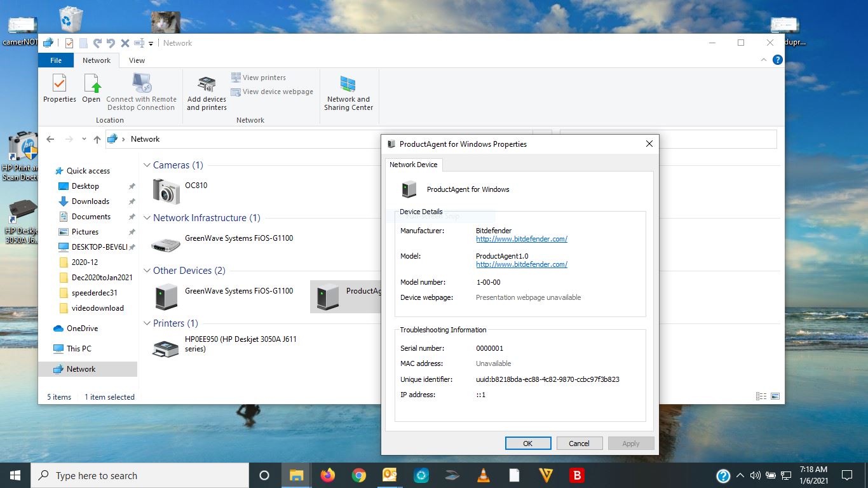This screenshot has width=868, height=488.
Task: Click OK in the Properties dialog
Action: tap(528, 444)
